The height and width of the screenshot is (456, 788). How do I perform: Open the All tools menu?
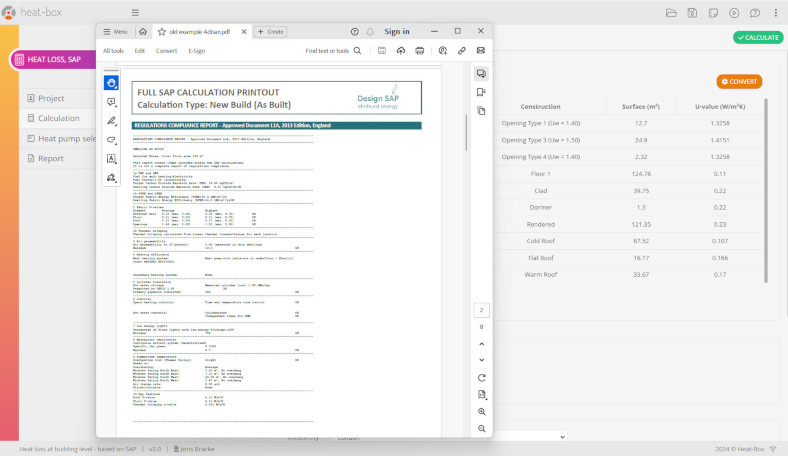[113, 51]
